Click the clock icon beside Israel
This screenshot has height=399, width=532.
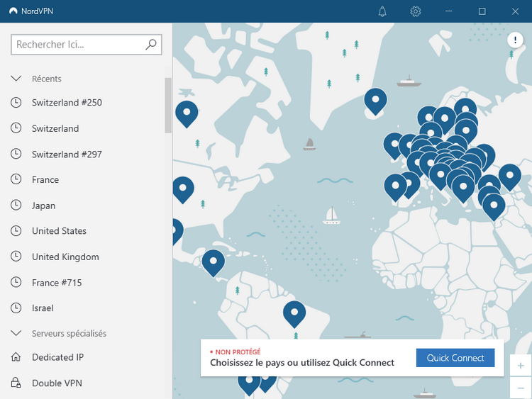point(16,308)
